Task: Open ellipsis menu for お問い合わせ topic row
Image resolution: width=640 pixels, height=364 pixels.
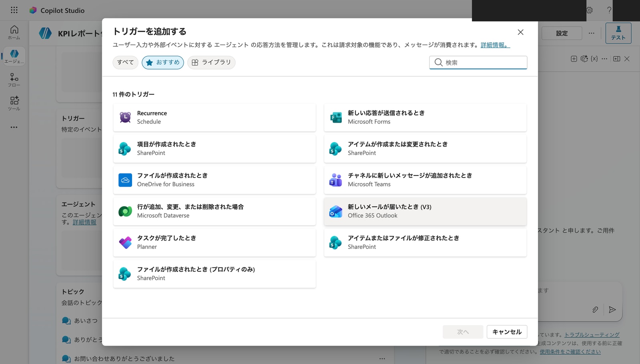Action: [382, 359]
